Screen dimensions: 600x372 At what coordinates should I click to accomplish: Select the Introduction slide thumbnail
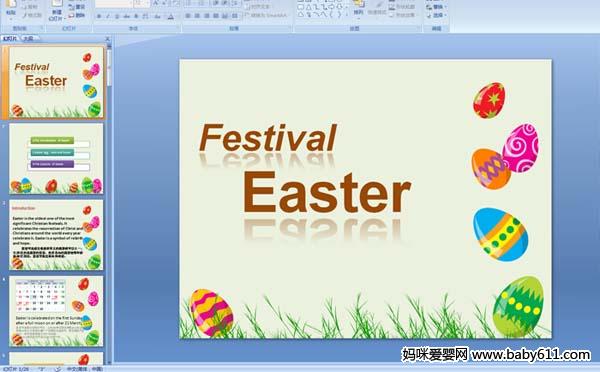click(x=56, y=235)
